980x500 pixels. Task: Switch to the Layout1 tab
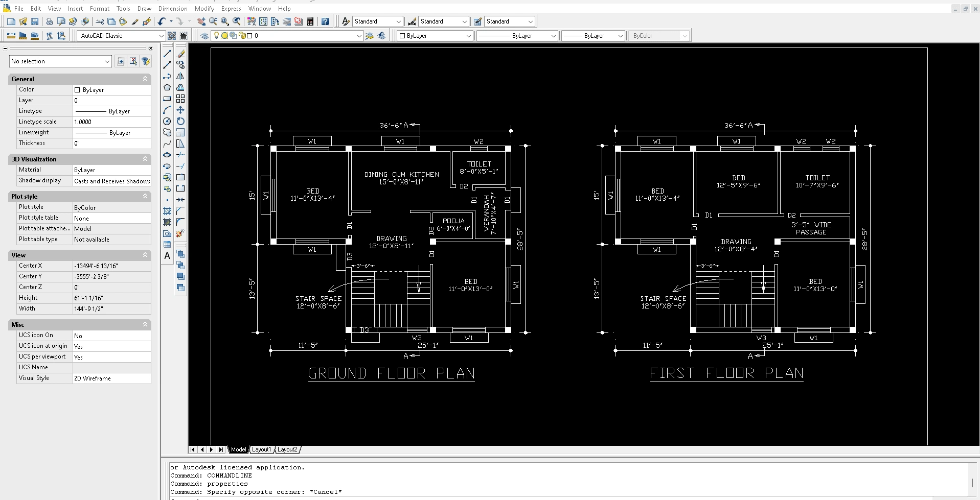(261, 449)
